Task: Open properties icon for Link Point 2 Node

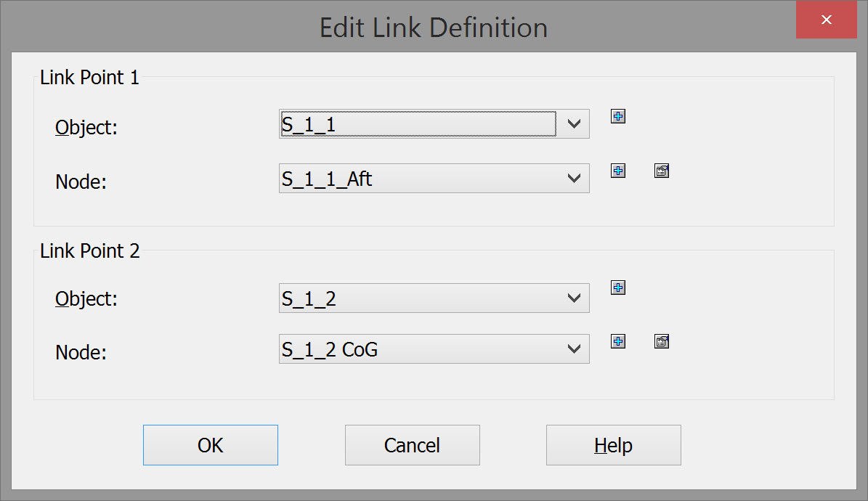Action: coord(662,341)
